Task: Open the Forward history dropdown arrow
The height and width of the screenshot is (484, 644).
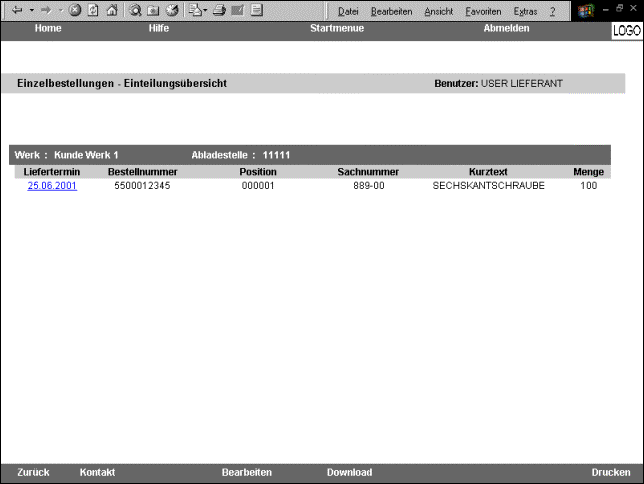Action: [61, 10]
